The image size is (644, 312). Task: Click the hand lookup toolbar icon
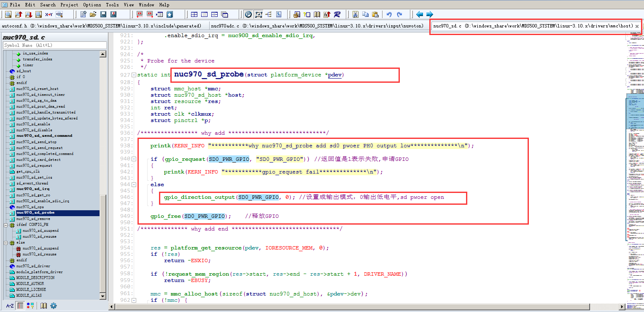(x=296, y=14)
